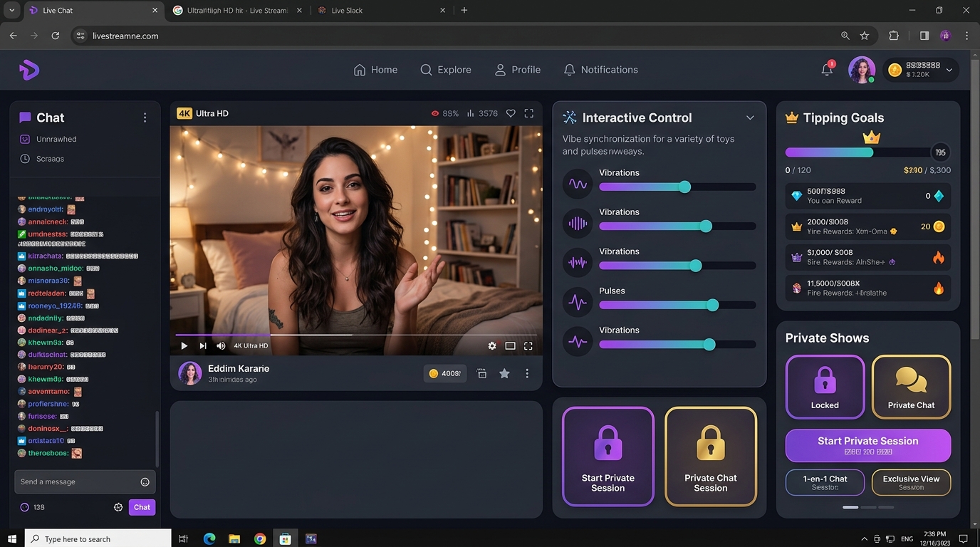This screenshot has height=547, width=980.
Task: Open three-dot menu under the video
Action: 527,373
